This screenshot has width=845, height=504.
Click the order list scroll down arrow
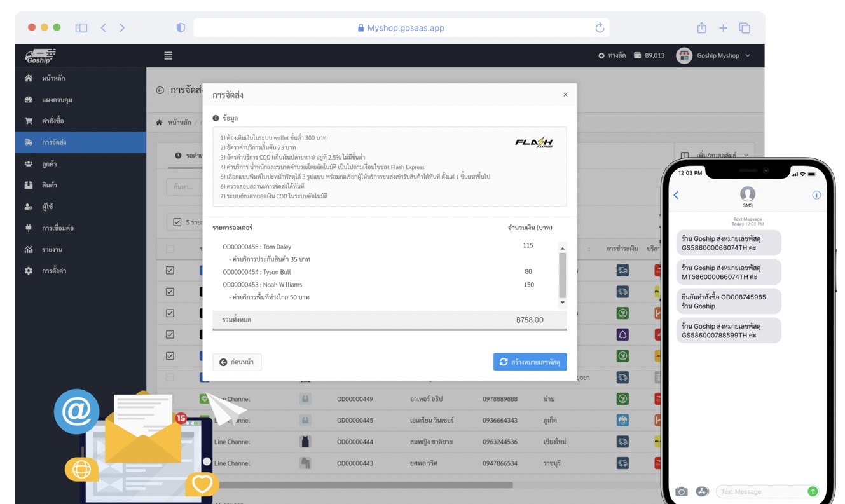[x=562, y=303]
